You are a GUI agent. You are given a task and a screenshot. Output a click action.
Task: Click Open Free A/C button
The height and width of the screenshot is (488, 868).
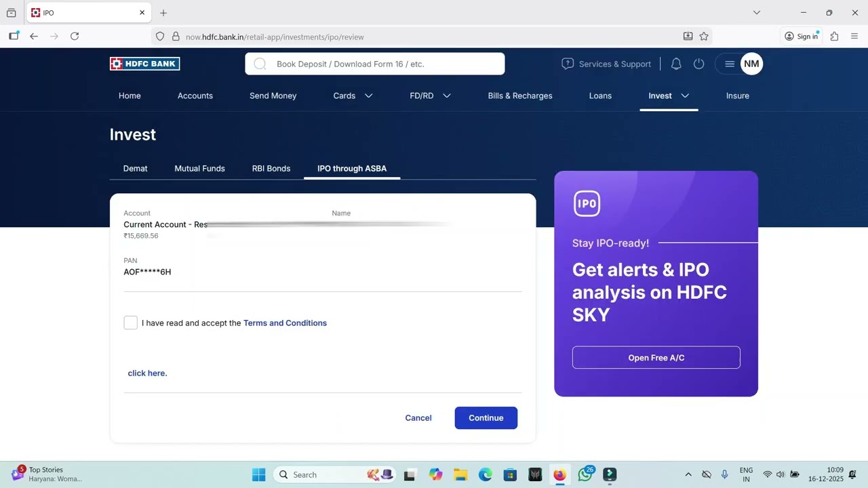pyautogui.click(x=656, y=357)
